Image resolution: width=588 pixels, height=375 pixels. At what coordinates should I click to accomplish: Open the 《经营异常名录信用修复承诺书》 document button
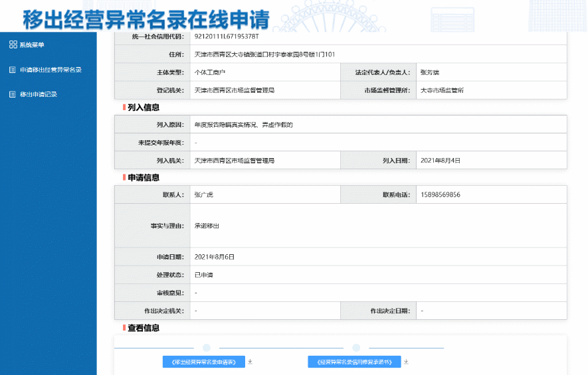tap(354, 362)
